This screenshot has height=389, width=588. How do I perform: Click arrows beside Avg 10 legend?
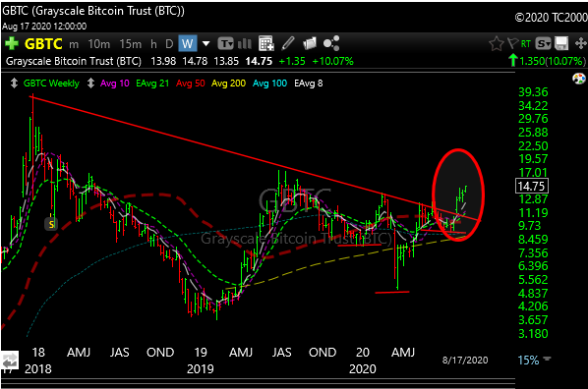click(90, 83)
